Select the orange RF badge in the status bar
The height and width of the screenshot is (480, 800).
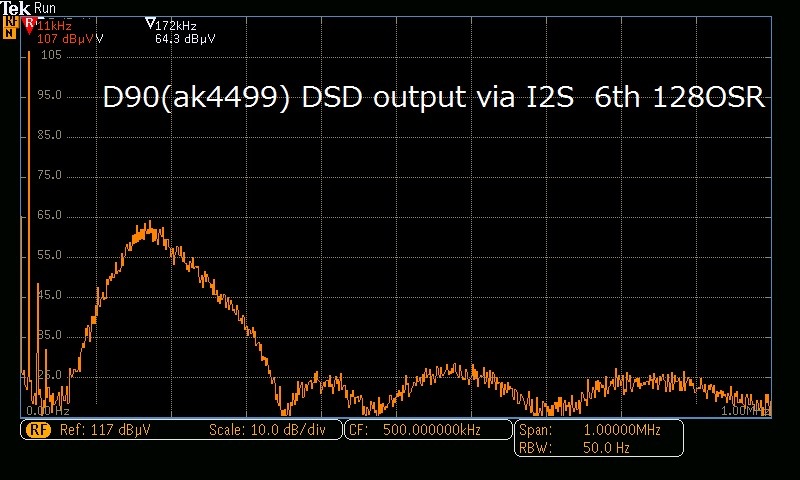coord(38,430)
